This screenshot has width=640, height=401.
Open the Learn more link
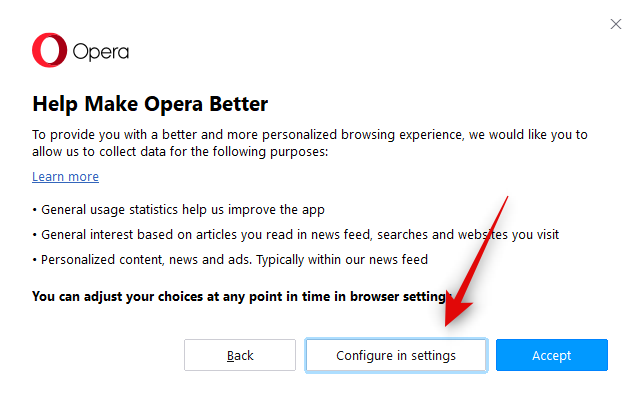65,177
